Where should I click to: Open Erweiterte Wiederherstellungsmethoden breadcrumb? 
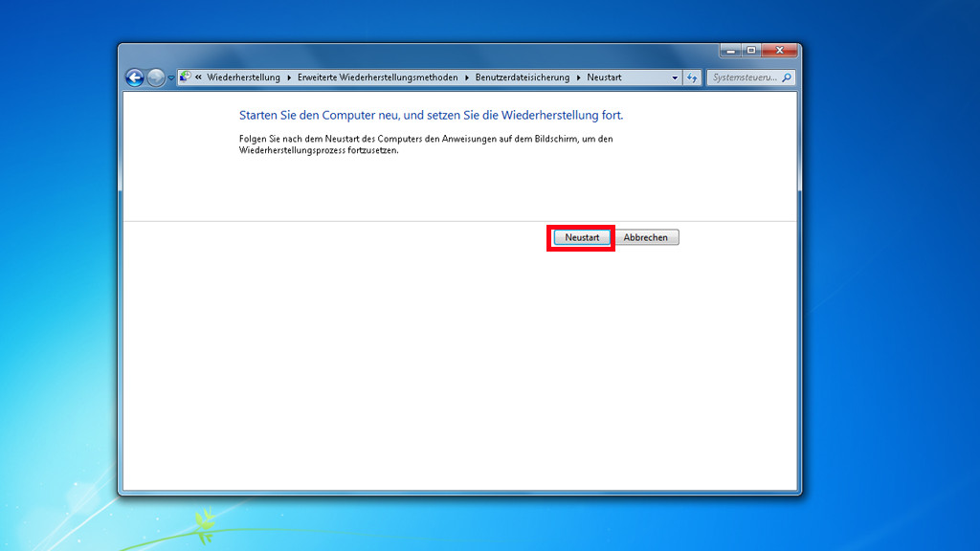click(377, 77)
